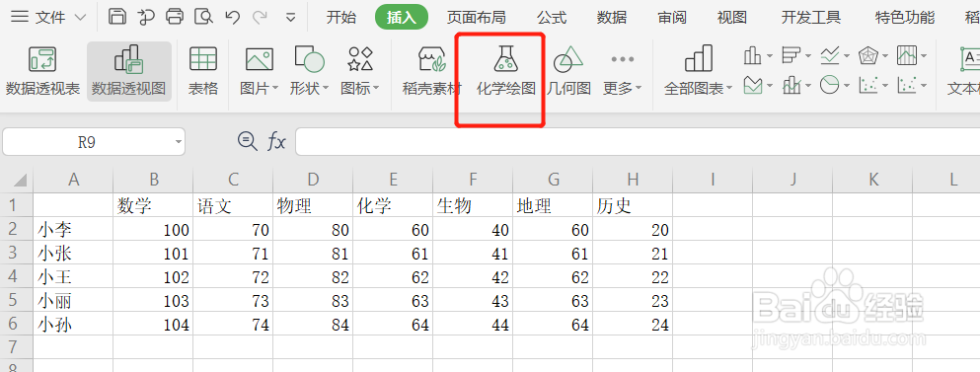Open the 数据 Data tab
The height and width of the screenshot is (372, 980).
[x=612, y=18]
